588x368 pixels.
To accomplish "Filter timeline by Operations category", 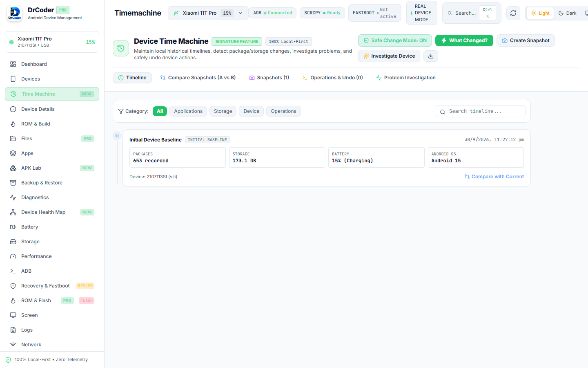I will pyautogui.click(x=283, y=111).
